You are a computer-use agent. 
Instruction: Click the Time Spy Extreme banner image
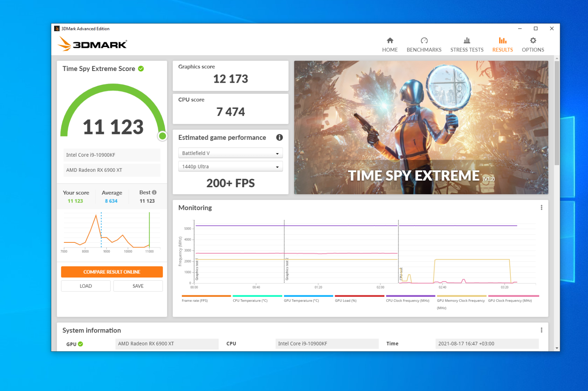(421, 127)
